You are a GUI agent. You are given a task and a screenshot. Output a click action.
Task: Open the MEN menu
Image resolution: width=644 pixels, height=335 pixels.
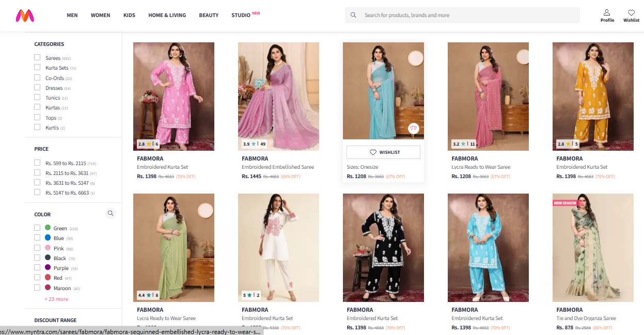click(x=72, y=15)
